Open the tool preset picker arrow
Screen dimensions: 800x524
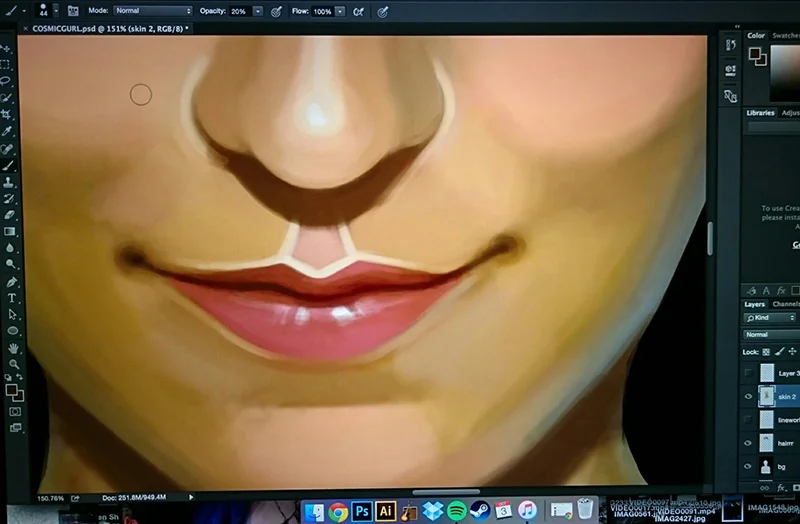24,11
